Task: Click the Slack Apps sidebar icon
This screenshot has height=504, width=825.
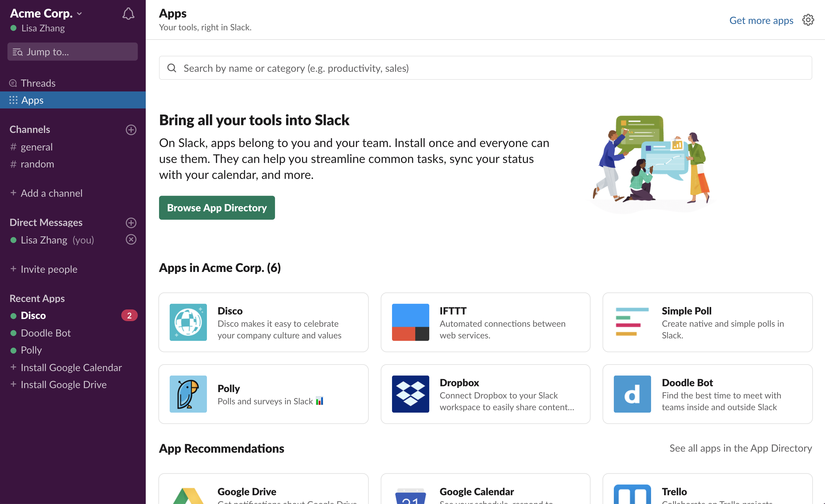Action: point(13,99)
